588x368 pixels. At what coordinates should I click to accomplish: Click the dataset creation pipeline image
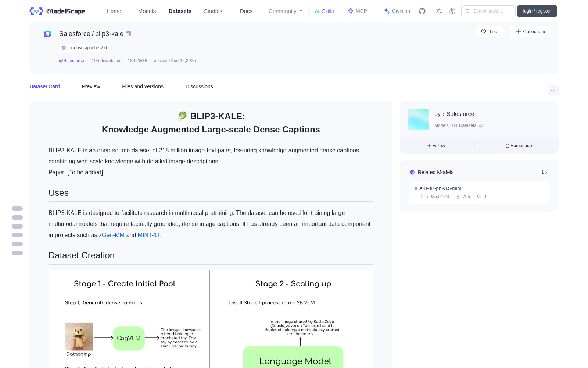pos(211,319)
